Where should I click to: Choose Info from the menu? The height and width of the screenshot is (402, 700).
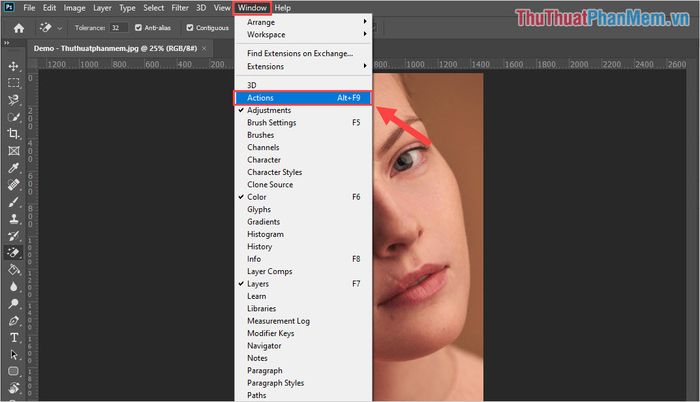[303, 259]
